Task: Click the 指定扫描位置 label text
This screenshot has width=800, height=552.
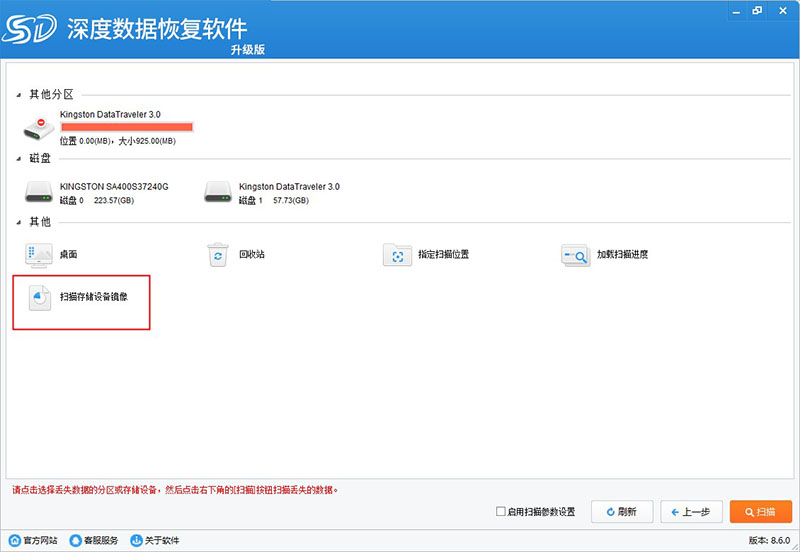Action: (x=443, y=254)
